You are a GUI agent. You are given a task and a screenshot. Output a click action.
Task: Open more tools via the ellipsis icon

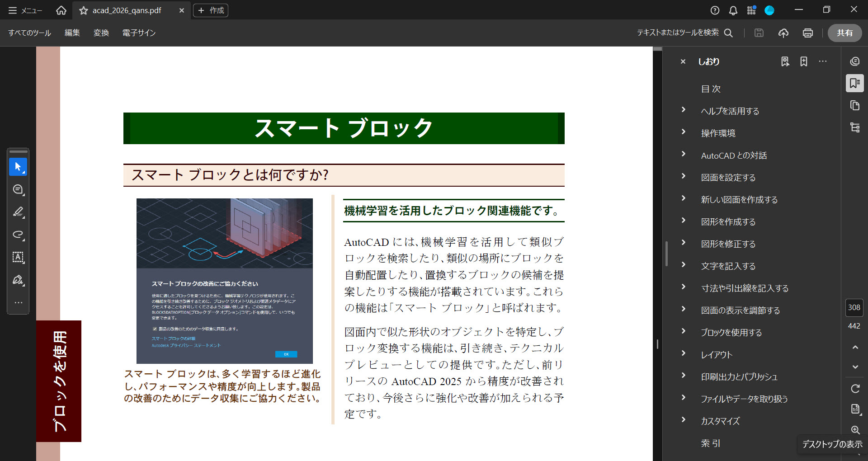point(18,302)
